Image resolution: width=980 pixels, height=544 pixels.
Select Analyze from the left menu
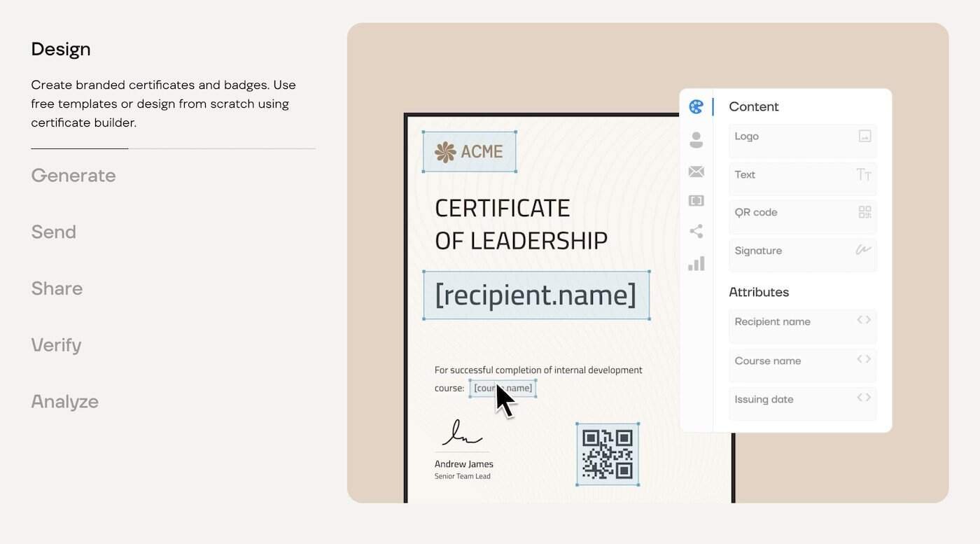pyautogui.click(x=64, y=401)
